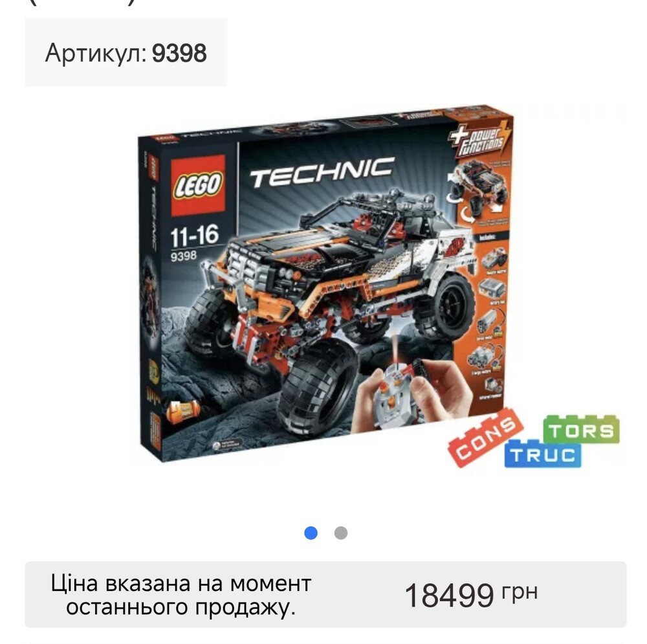Switch to the second gray image dot

click(x=341, y=533)
